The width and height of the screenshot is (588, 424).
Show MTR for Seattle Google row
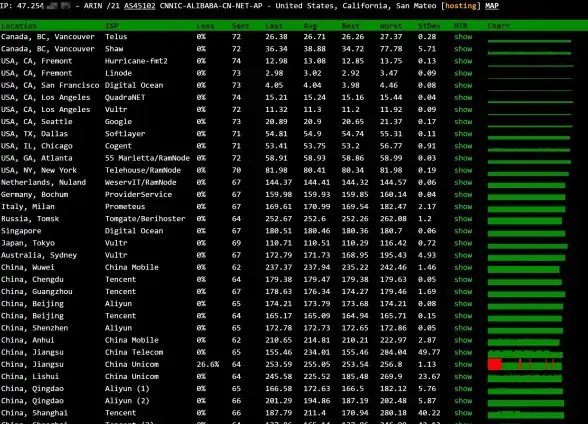(x=463, y=121)
